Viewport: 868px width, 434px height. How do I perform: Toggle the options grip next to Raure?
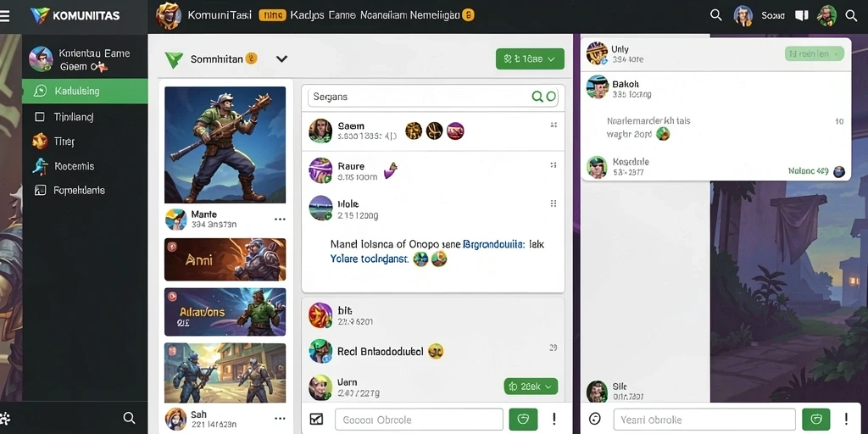(x=553, y=165)
